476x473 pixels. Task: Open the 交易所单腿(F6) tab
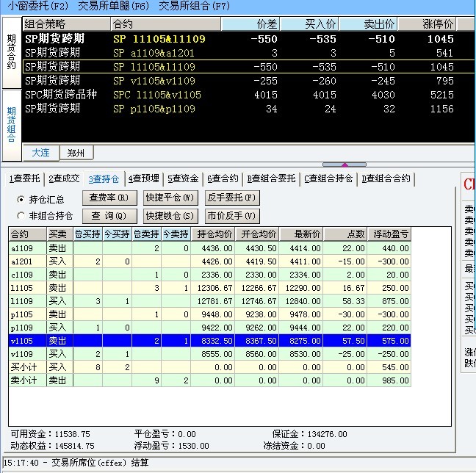click(x=114, y=6)
